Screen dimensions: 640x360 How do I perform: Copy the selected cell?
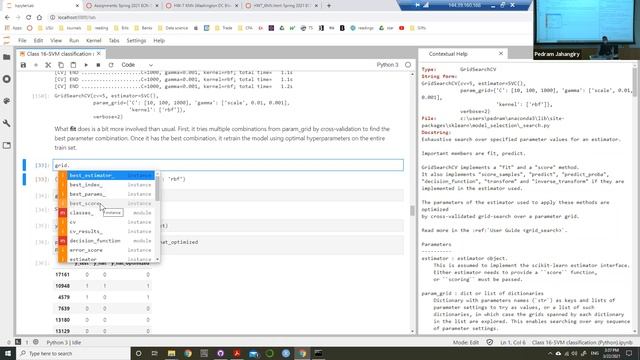[x=61, y=65]
